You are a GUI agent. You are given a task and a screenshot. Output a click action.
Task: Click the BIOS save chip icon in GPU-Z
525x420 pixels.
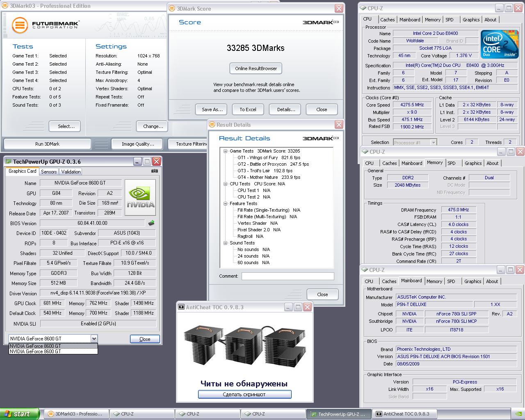tap(151, 223)
